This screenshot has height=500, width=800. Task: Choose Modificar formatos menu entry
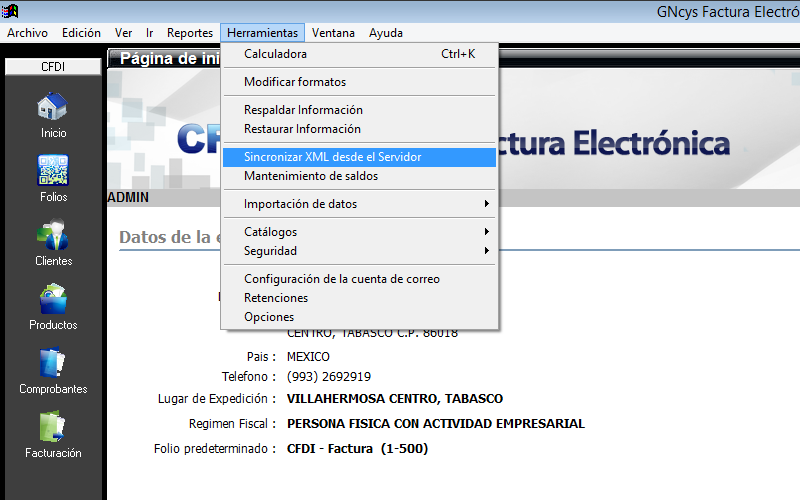point(359,82)
